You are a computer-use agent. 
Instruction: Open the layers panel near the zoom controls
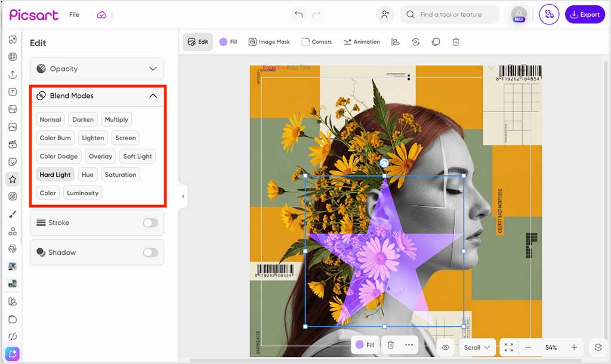598,347
